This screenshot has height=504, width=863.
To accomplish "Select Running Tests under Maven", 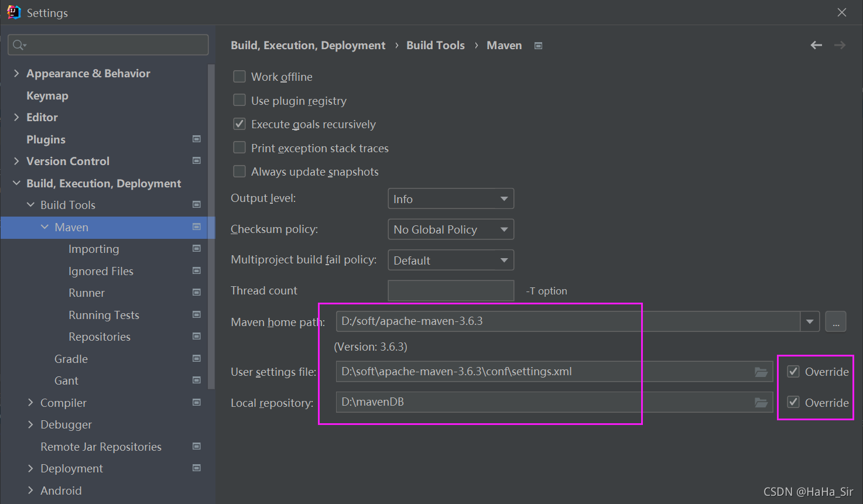I will [104, 315].
